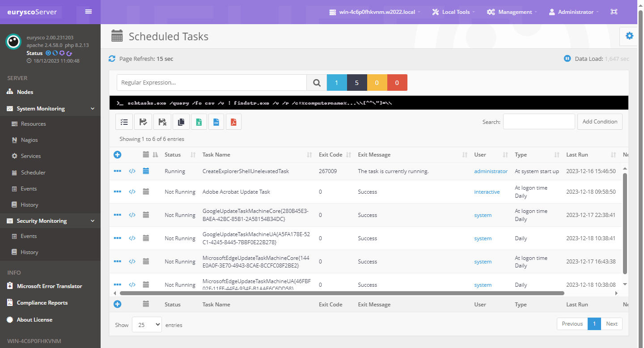This screenshot has width=644, height=348.
Task: Export table as PDF document
Action: point(233,122)
